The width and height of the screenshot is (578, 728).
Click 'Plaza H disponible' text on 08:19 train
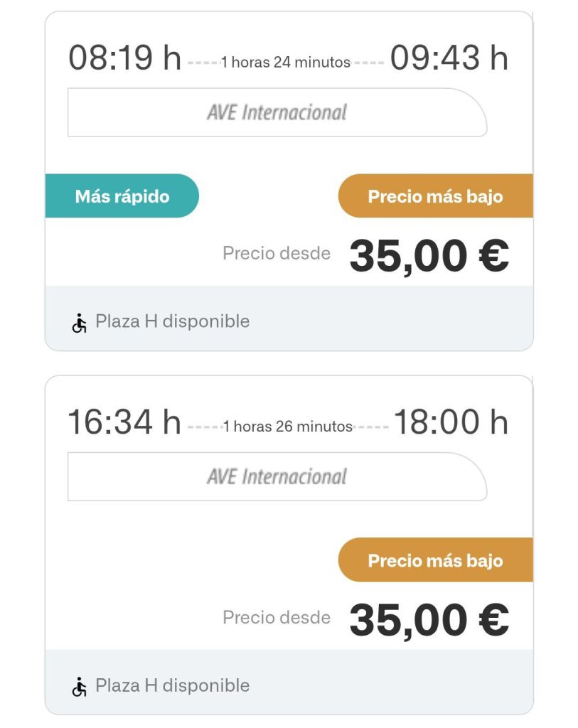point(172,321)
